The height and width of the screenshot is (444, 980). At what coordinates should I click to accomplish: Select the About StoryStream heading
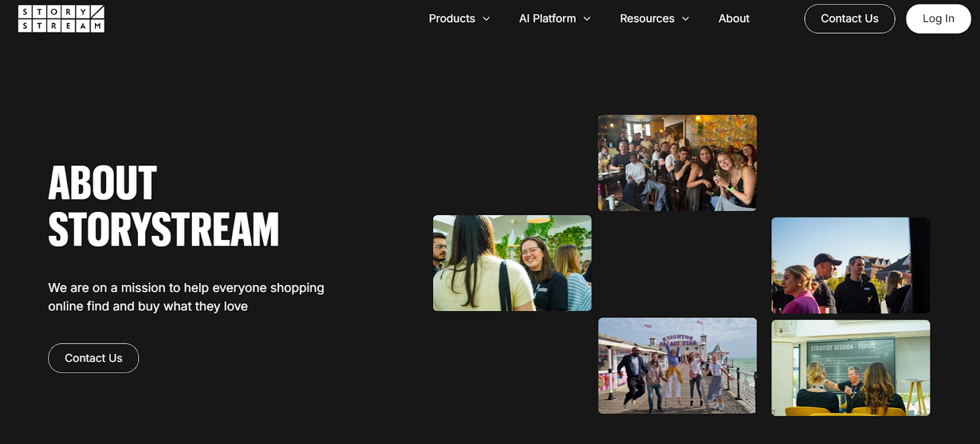164,206
